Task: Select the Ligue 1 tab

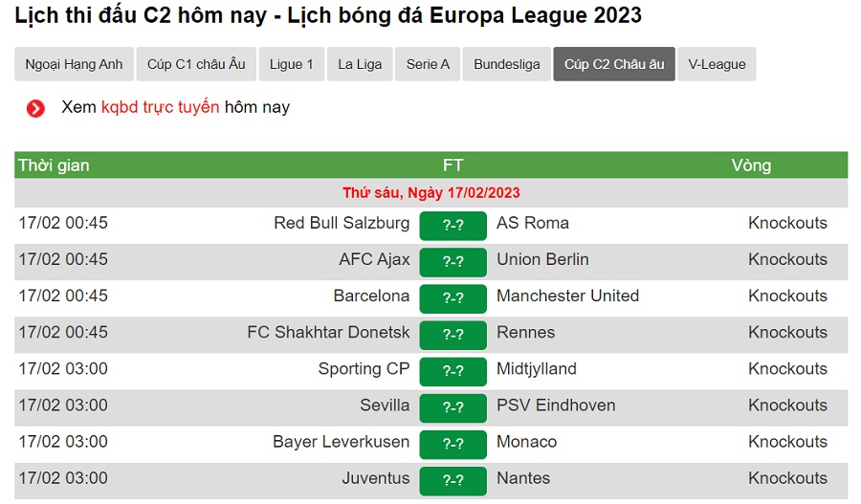Action: (x=292, y=64)
